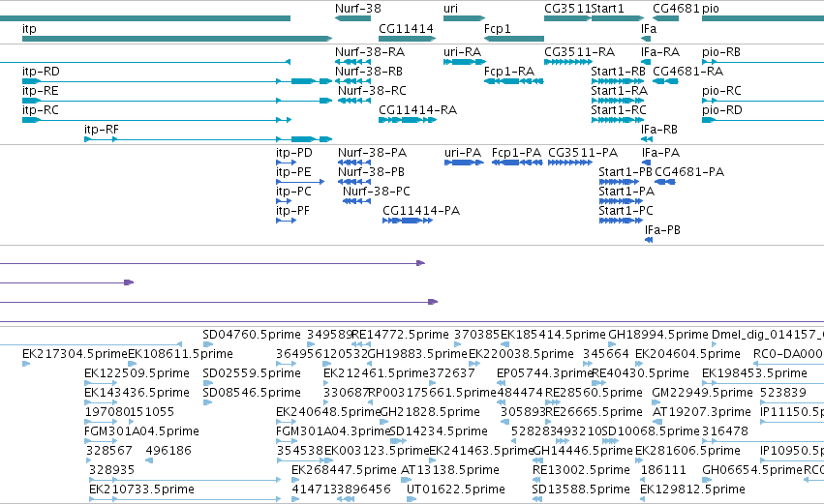This screenshot has height=504, width=824.
Task: Select the CG11414 gene label
Action: click(407, 29)
